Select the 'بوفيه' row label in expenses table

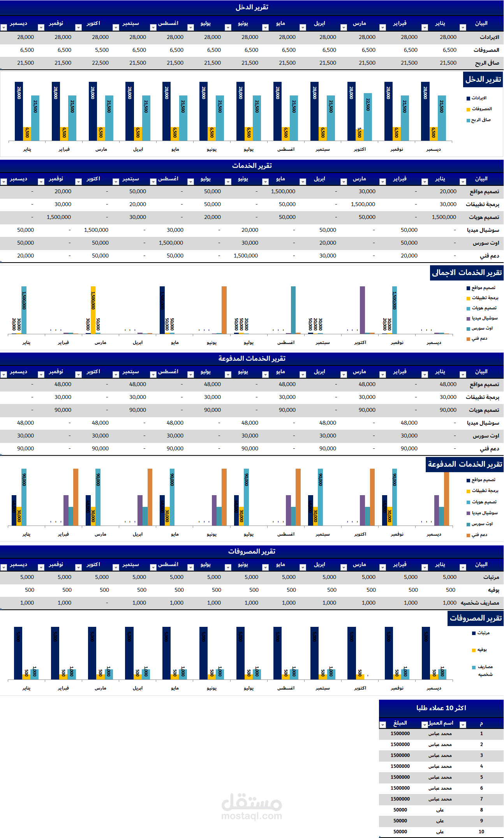tap(493, 590)
